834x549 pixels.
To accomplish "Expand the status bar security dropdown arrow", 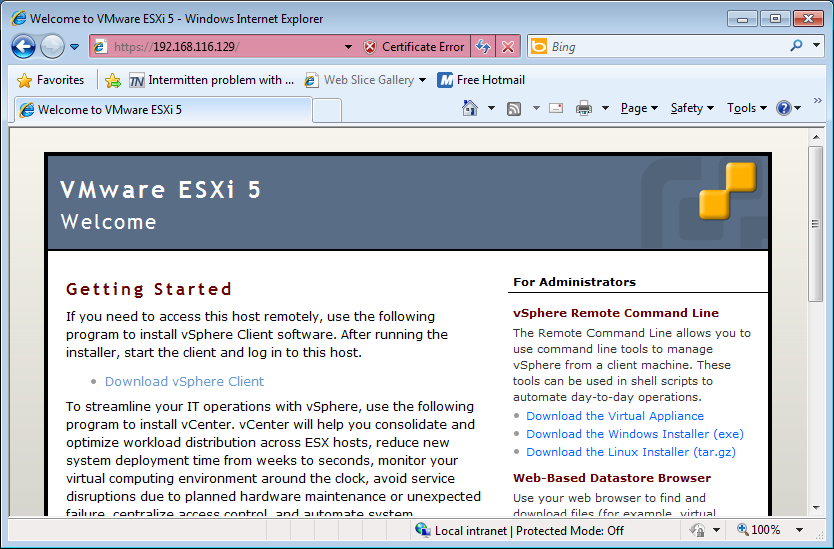I will [716, 530].
